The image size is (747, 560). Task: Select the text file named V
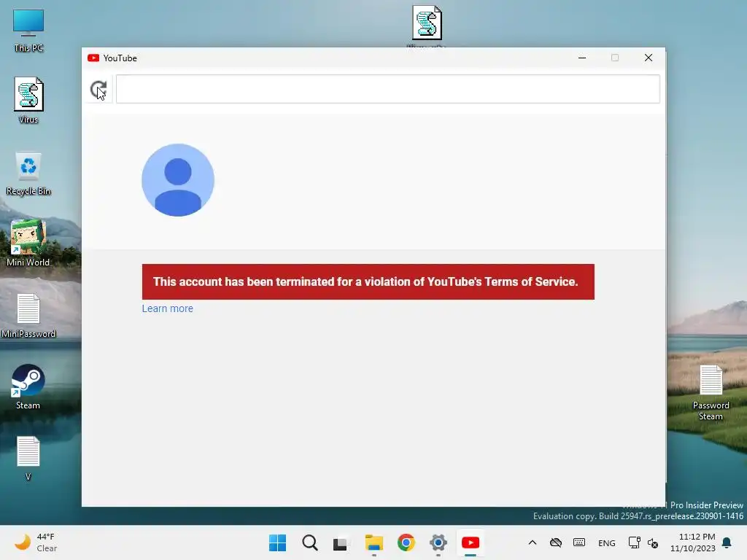[28, 458]
